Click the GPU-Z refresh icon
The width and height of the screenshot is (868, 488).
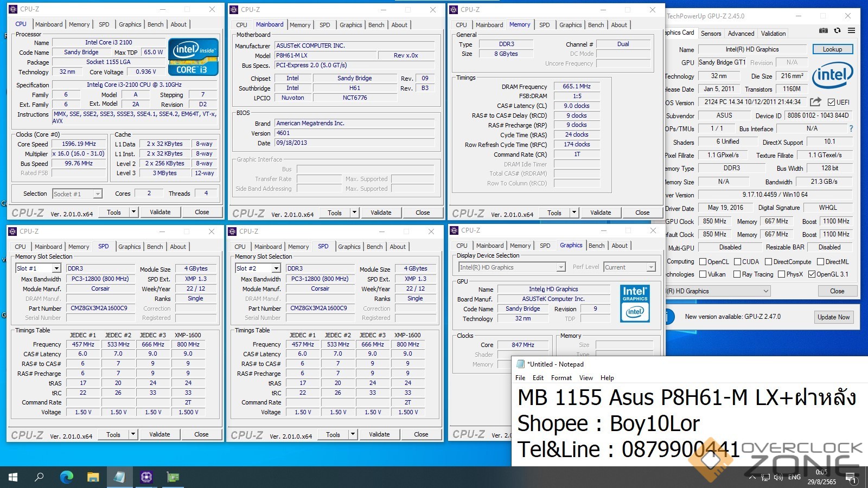point(837,31)
